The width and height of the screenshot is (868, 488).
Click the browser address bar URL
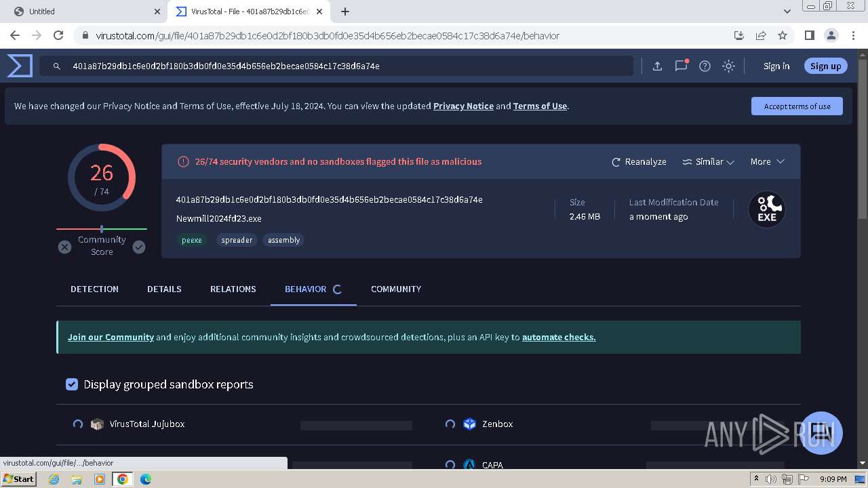(328, 35)
